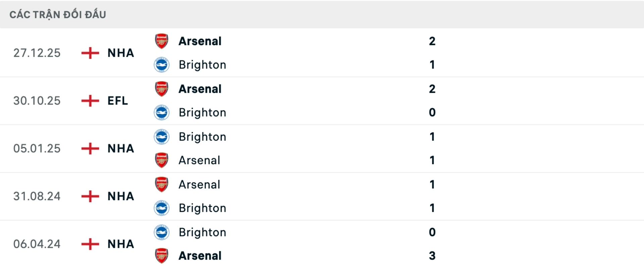644x266 pixels.
Task: Open the EFL competition label
Action: coord(117,101)
